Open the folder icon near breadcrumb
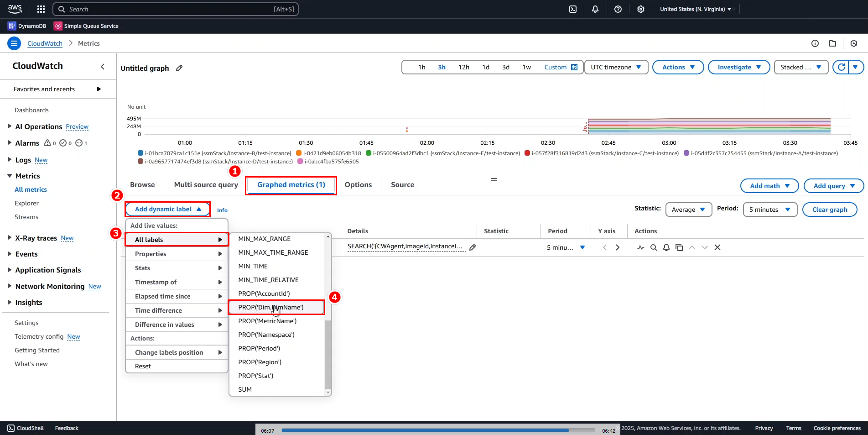 [832, 43]
